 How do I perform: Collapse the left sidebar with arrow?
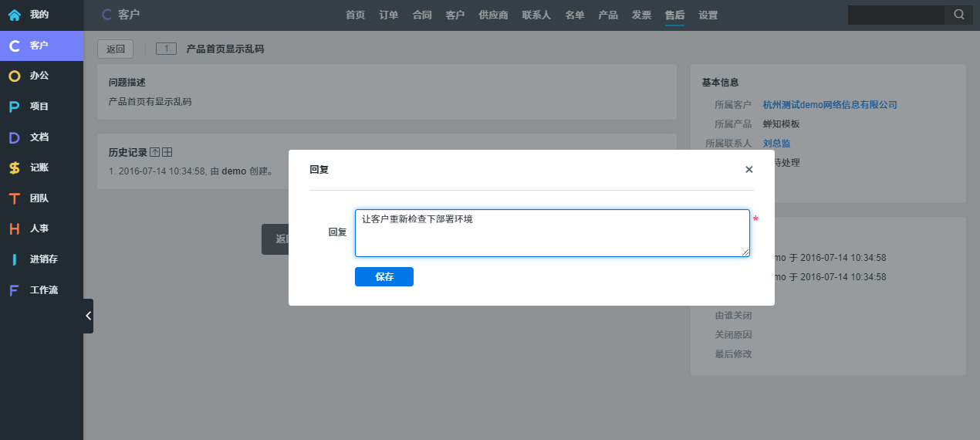click(88, 316)
